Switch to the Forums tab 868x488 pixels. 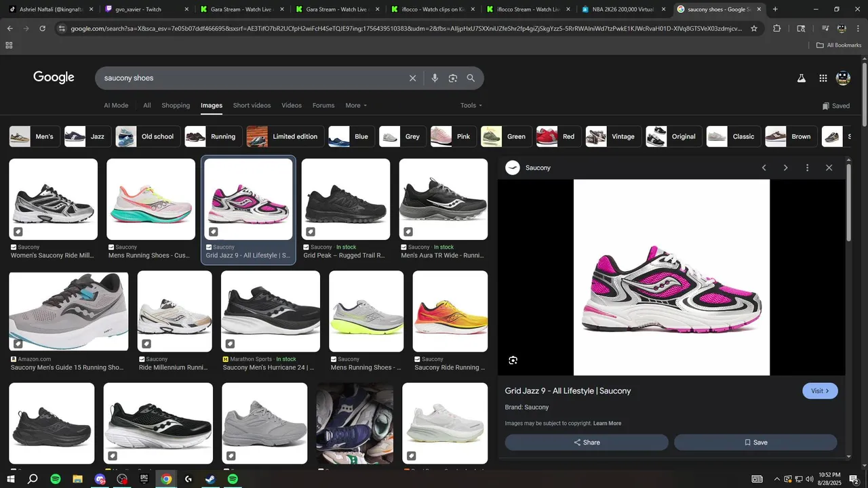[323, 106]
